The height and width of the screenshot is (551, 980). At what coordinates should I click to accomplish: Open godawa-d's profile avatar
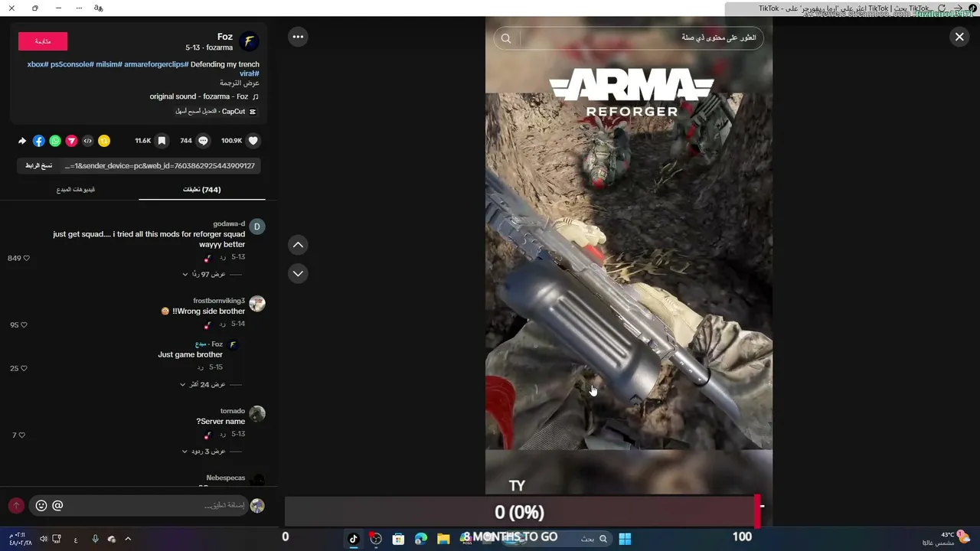click(257, 227)
